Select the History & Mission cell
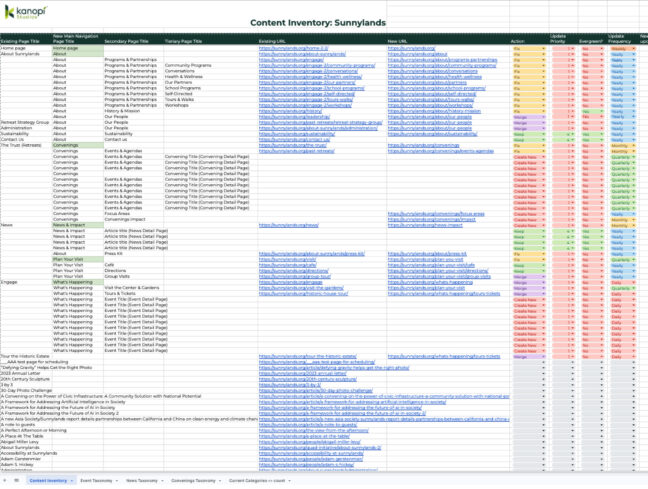The height and width of the screenshot is (489, 648). click(133, 111)
